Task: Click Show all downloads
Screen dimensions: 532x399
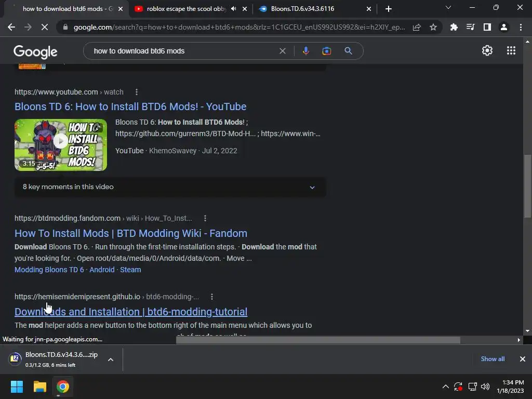Action: 493,359
